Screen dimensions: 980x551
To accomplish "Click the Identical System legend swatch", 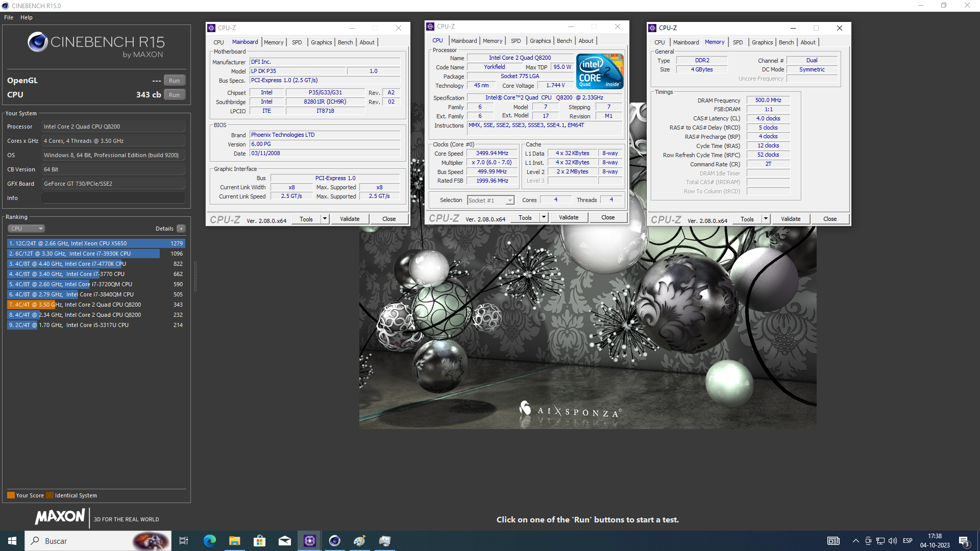I will (x=50, y=495).
